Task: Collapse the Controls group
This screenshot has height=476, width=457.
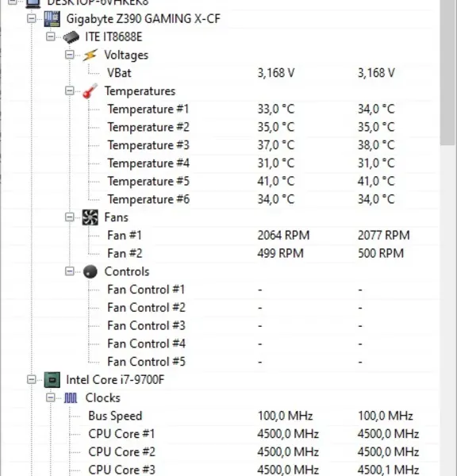Action: 70,271
